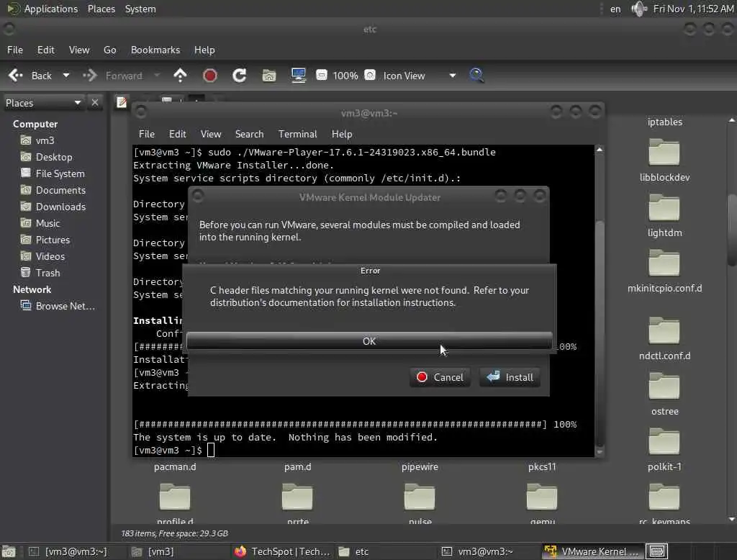Select the ostree folder icon
Image resolution: width=737 pixels, height=560 pixels.
[664, 386]
